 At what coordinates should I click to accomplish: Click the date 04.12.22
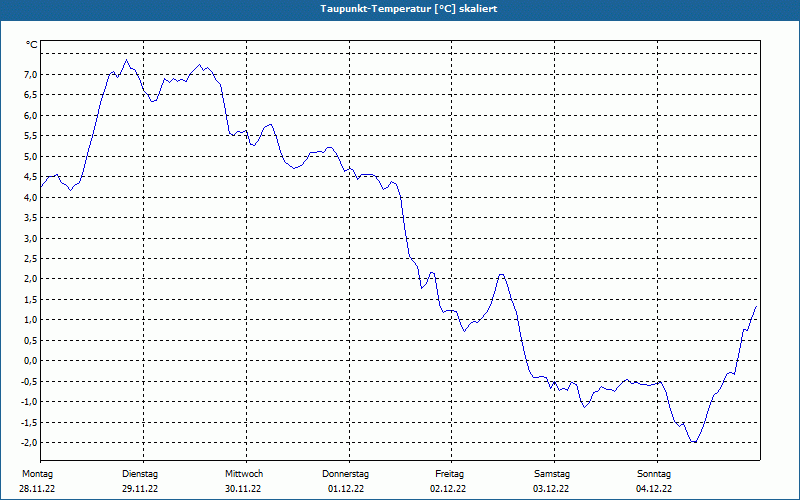[x=654, y=489]
